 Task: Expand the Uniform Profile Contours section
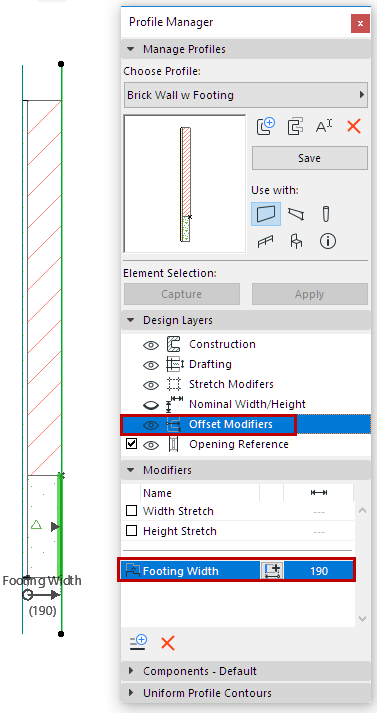coord(131,693)
